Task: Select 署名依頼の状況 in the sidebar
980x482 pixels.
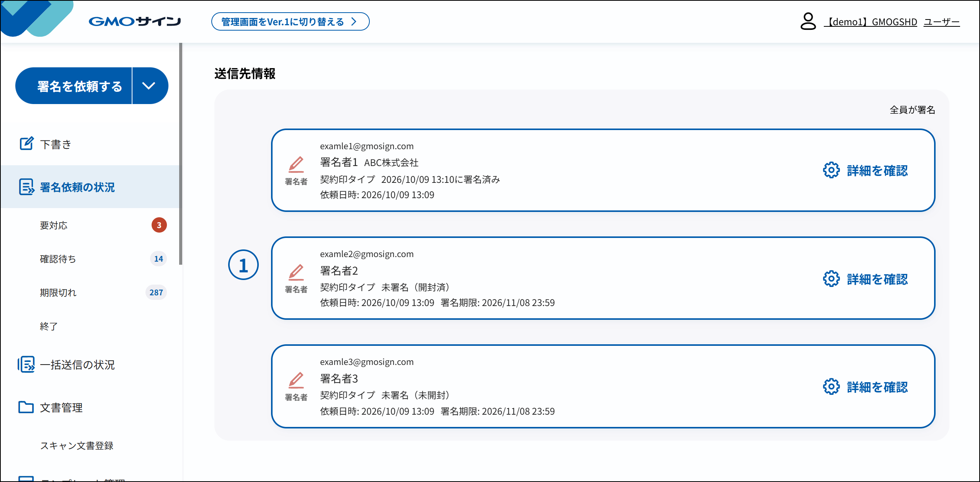Action: (90, 187)
